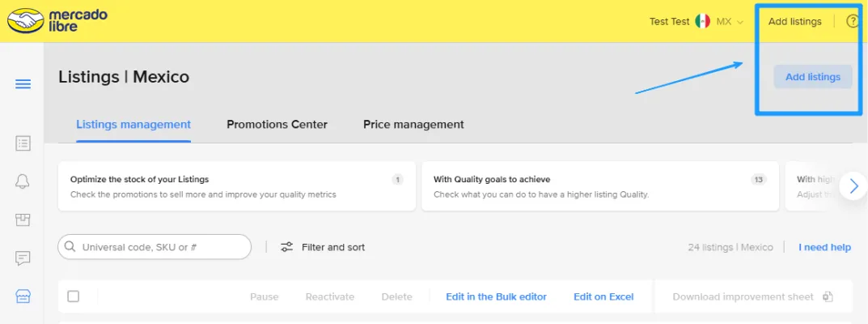This screenshot has width=868, height=324.
Task: Click the Mercado Libre logo
Action: 57,21
